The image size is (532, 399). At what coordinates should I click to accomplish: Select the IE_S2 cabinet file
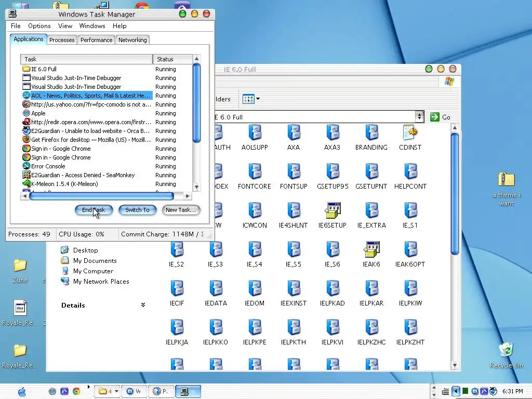[x=177, y=255]
